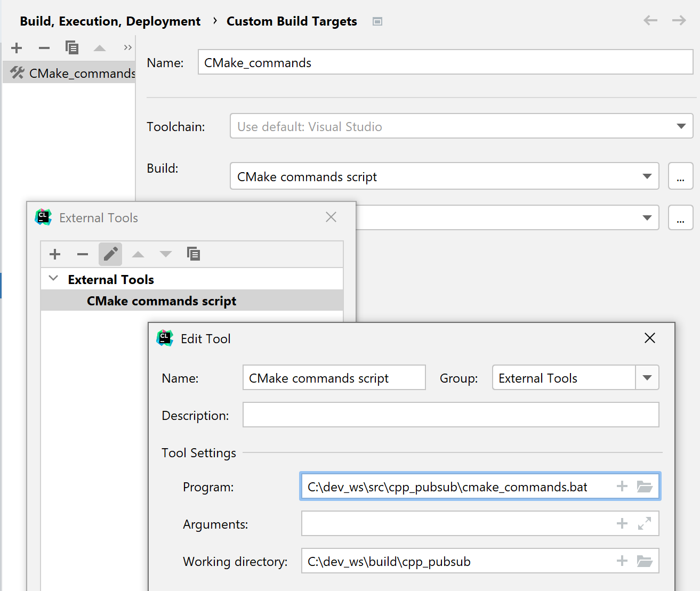
Task: Add a new custom build target
Action: [x=17, y=48]
